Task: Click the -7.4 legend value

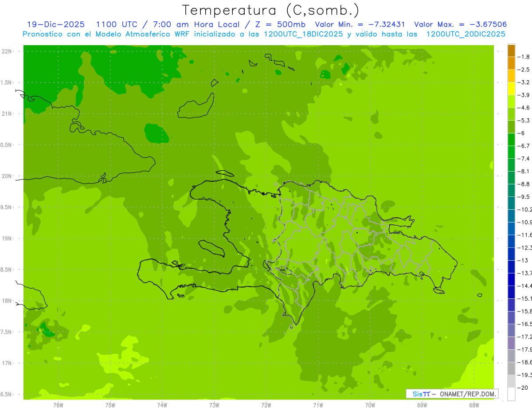Action: click(524, 159)
